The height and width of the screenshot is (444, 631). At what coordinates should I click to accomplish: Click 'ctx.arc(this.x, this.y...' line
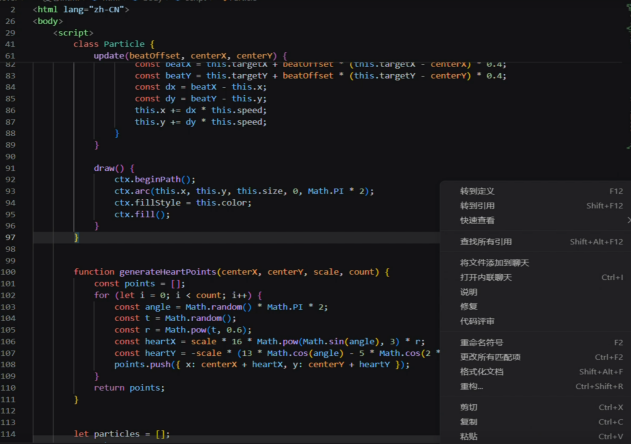pos(244,191)
